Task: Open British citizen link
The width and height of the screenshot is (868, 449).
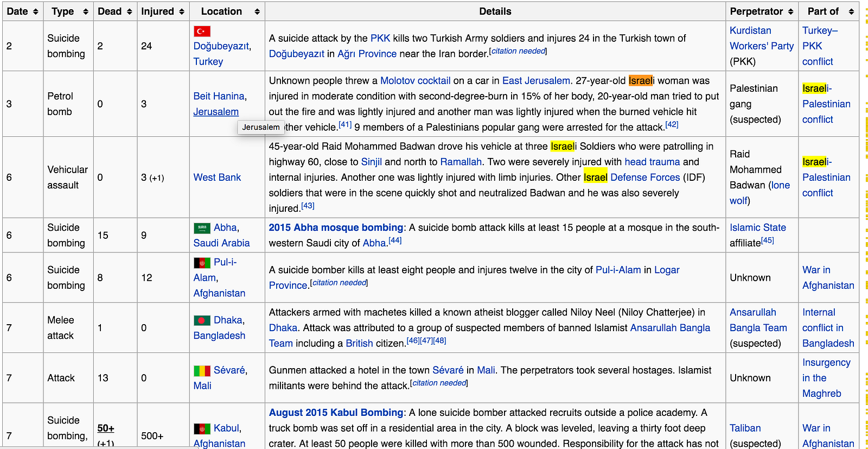Action: tap(359, 343)
